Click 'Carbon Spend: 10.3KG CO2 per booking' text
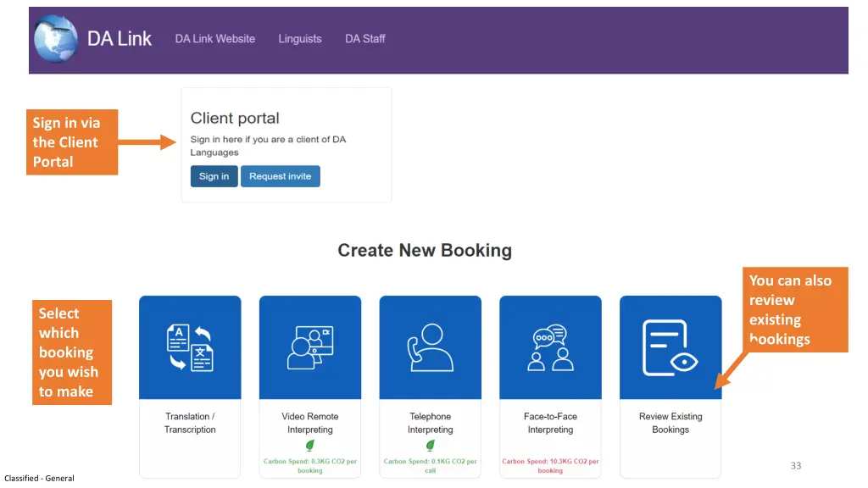 point(550,466)
